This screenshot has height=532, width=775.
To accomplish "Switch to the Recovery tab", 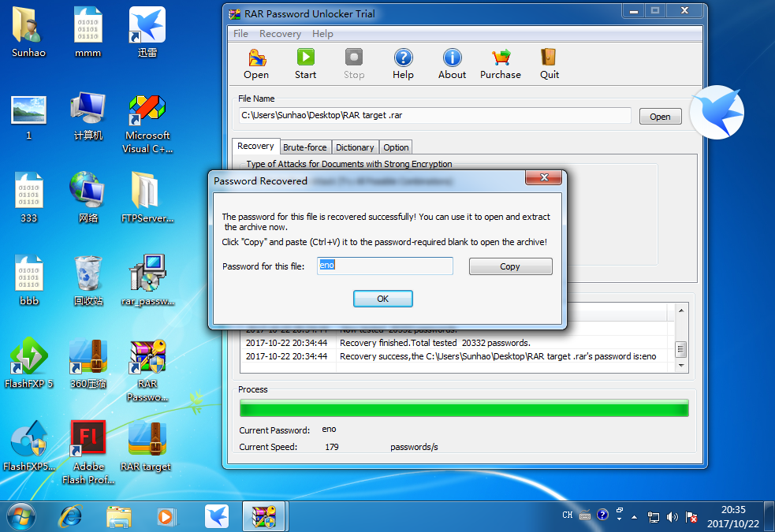I will tap(255, 147).
